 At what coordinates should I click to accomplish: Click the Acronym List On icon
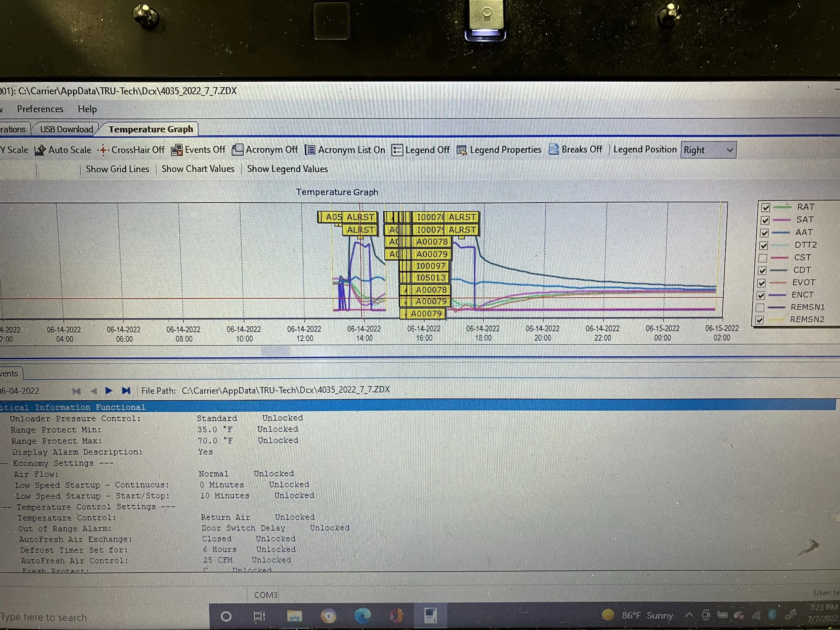(x=310, y=150)
